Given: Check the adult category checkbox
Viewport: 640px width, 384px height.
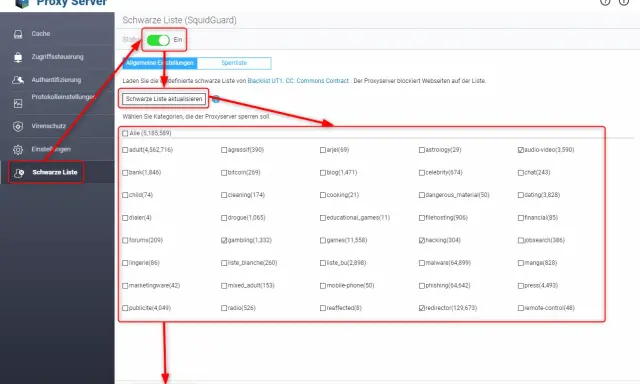Looking at the screenshot, I should pyautogui.click(x=125, y=150).
